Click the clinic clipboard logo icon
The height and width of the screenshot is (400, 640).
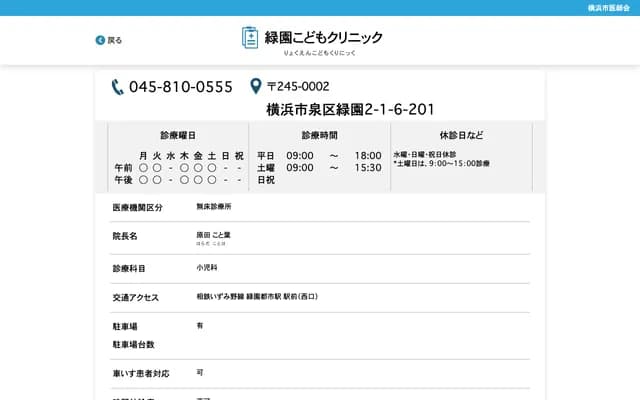click(x=250, y=37)
